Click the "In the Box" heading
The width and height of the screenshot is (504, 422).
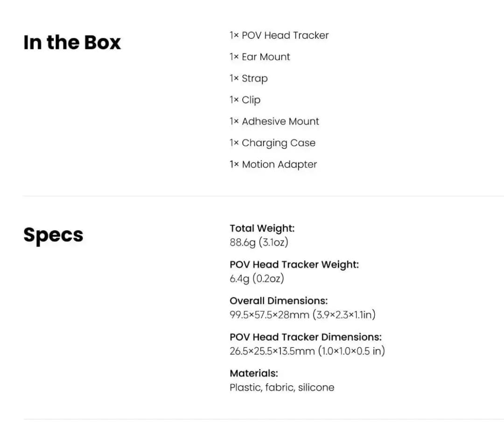point(72,42)
